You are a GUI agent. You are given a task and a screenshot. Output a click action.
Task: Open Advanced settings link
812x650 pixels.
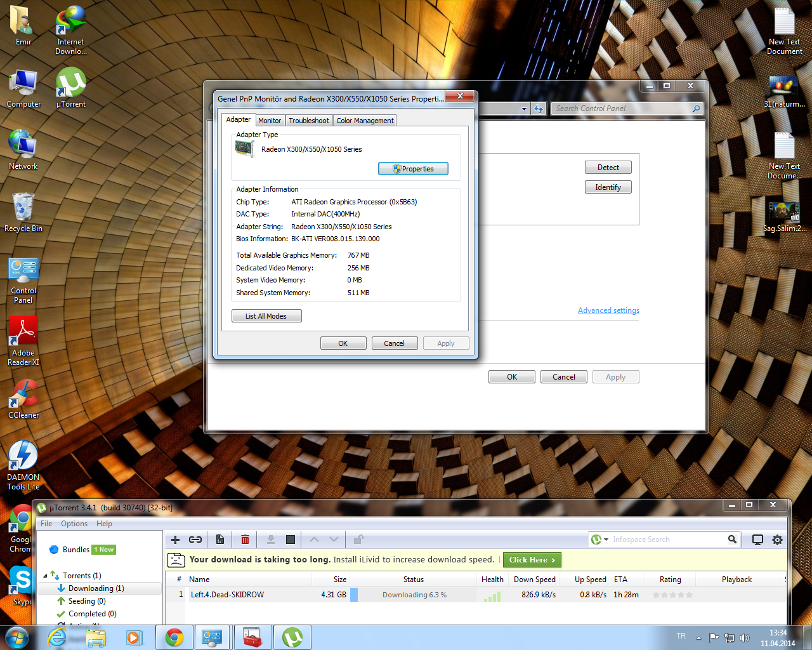pyautogui.click(x=608, y=310)
